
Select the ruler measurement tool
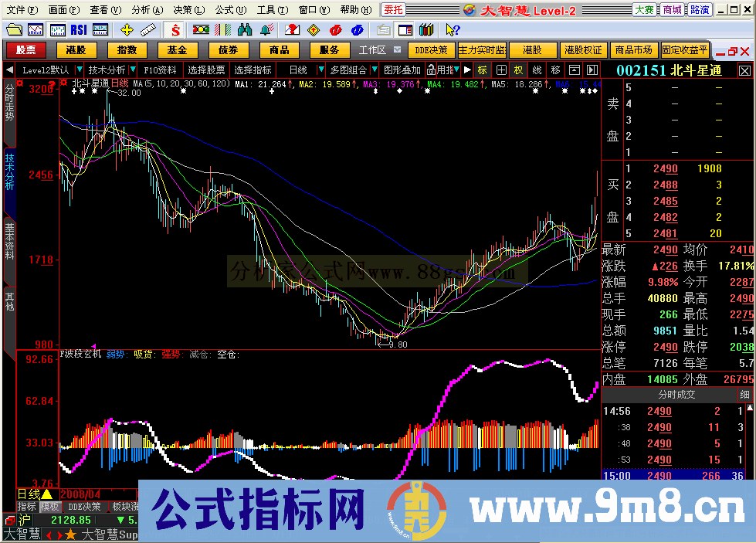(148, 30)
